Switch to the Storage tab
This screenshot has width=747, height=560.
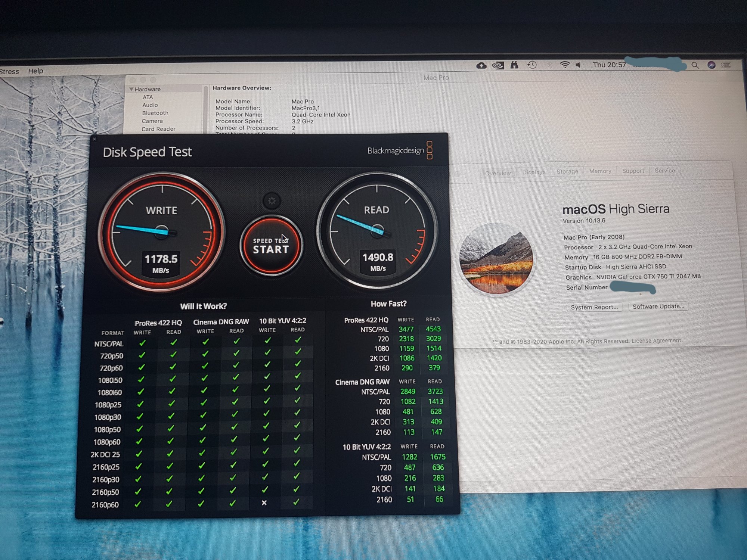pyautogui.click(x=567, y=171)
